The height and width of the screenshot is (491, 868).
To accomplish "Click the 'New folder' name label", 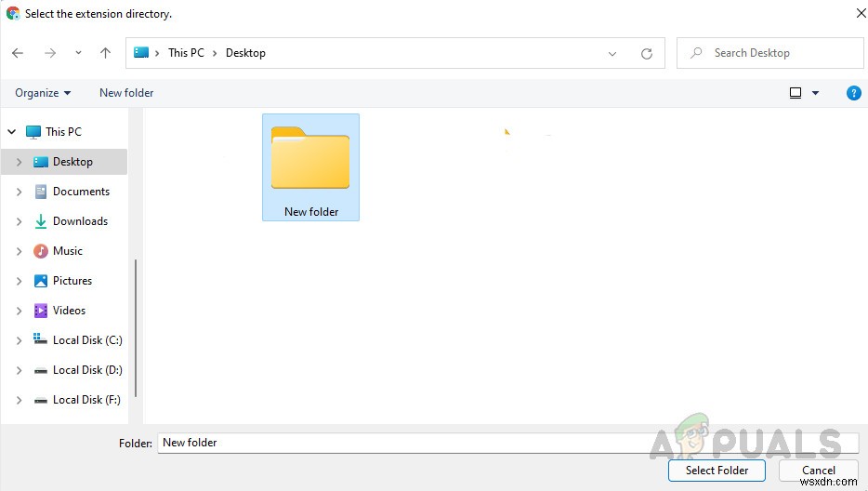I will click(x=311, y=212).
